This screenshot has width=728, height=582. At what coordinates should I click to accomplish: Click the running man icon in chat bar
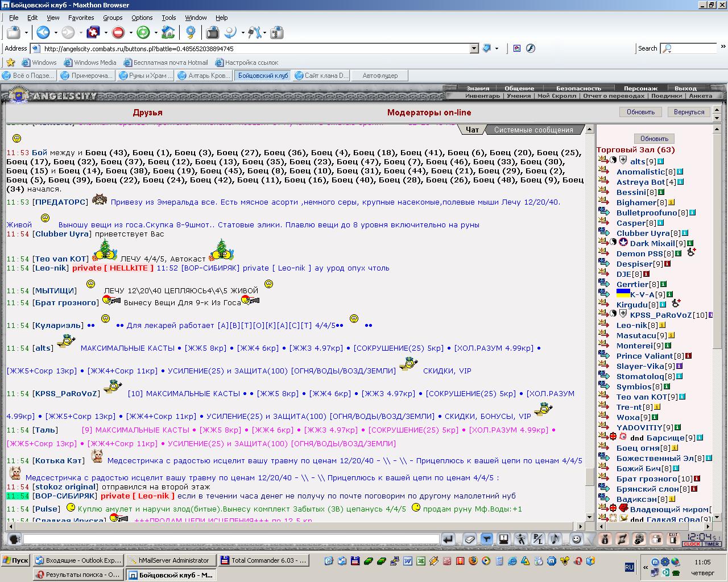520,539
